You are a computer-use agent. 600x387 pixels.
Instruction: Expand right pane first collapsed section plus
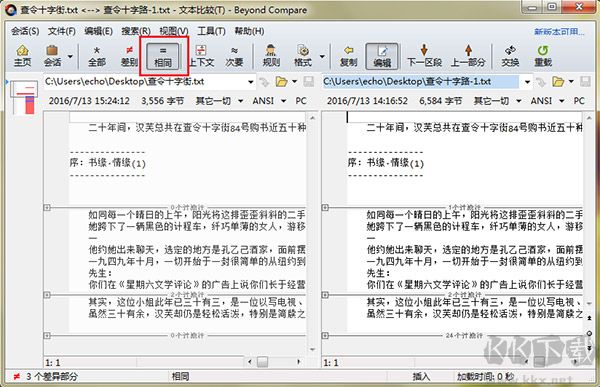tap(325, 207)
